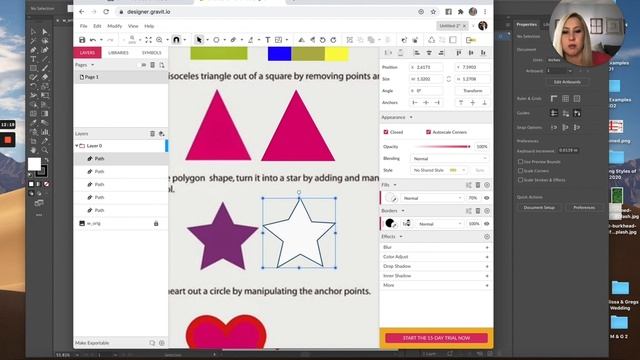640x360 pixels.
Task: Delete layer with Layers trash icon
Action: click(x=152, y=133)
